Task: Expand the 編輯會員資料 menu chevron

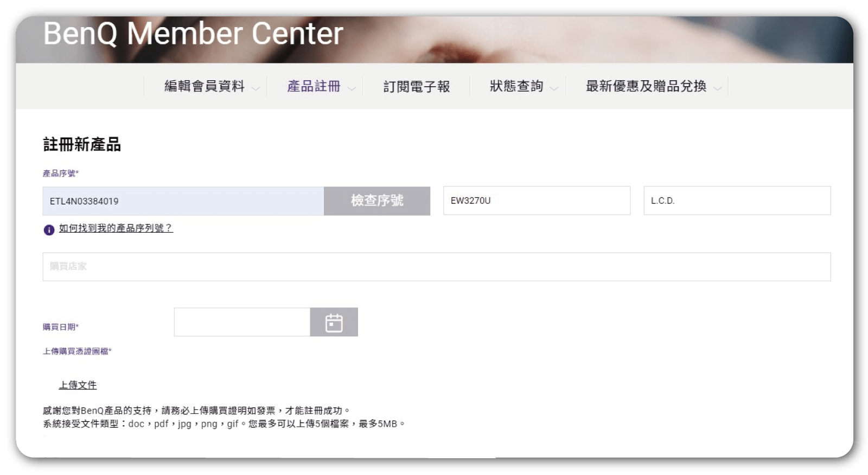Action: pyautogui.click(x=256, y=88)
